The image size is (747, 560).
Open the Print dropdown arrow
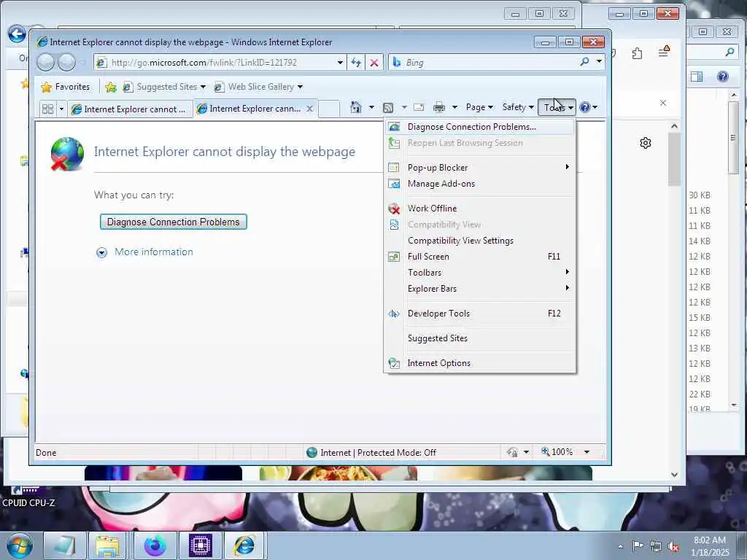454,107
